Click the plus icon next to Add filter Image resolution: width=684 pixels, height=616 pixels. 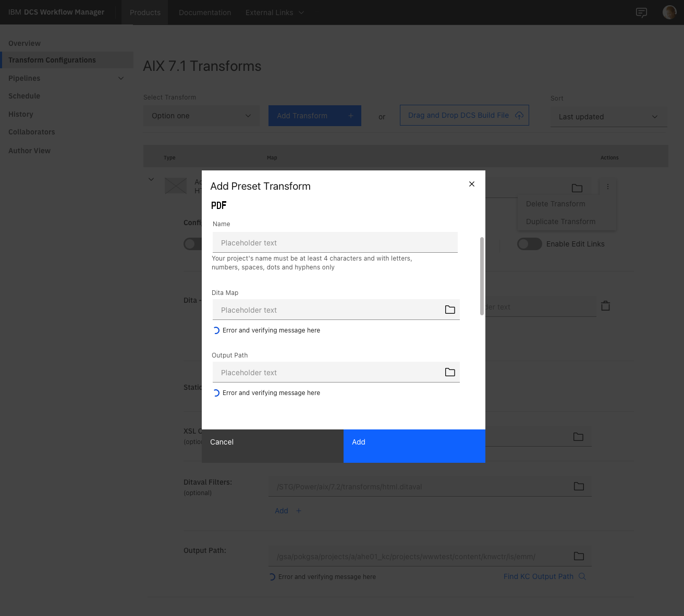(x=299, y=511)
